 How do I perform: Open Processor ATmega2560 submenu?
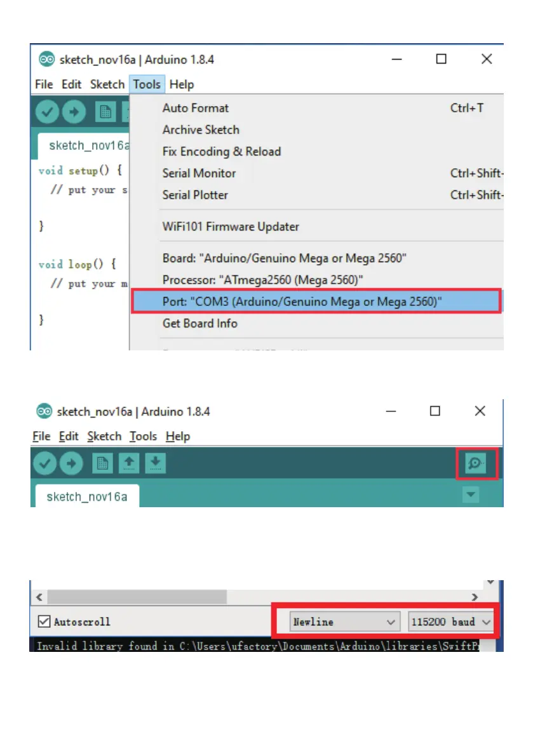pos(318,280)
